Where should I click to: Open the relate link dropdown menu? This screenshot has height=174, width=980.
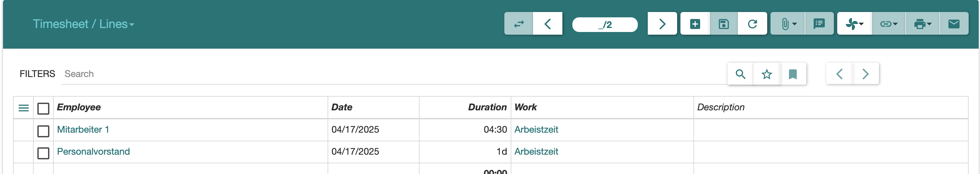pyautogui.click(x=889, y=24)
